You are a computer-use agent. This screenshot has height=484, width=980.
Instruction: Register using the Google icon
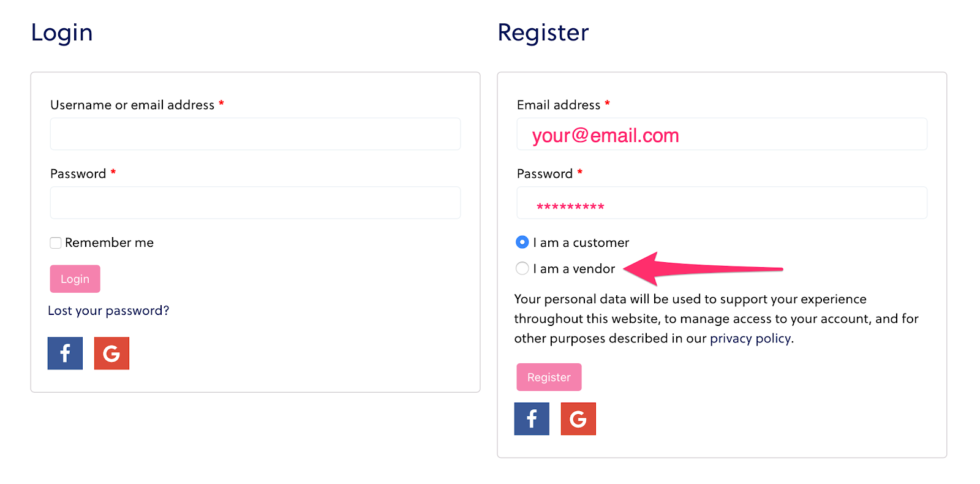click(x=578, y=419)
